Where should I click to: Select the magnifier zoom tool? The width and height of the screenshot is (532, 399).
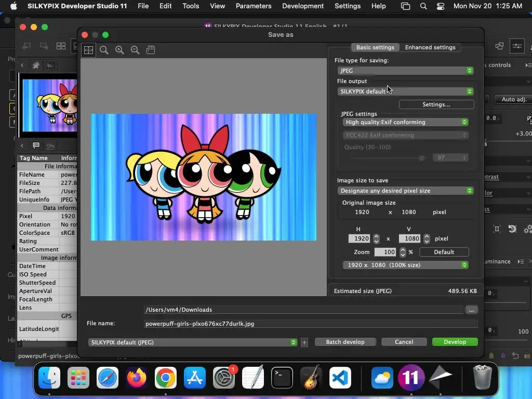[104, 50]
